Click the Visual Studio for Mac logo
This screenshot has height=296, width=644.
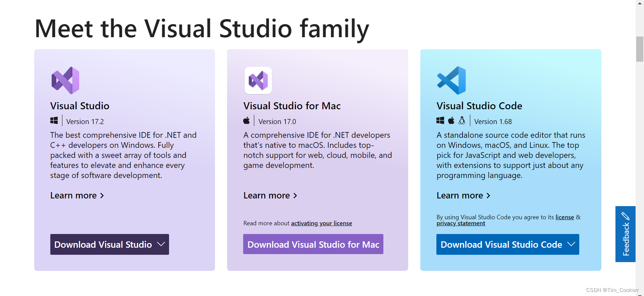click(258, 80)
